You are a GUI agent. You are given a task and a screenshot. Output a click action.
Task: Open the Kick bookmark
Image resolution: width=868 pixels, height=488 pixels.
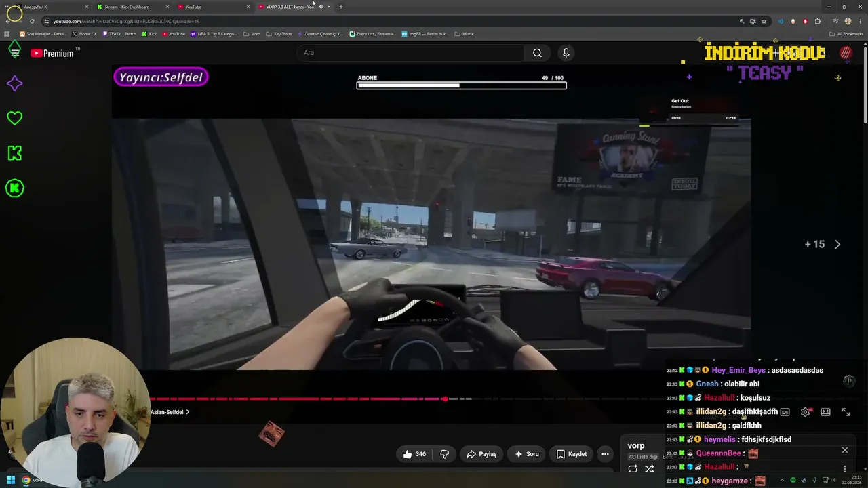click(149, 34)
